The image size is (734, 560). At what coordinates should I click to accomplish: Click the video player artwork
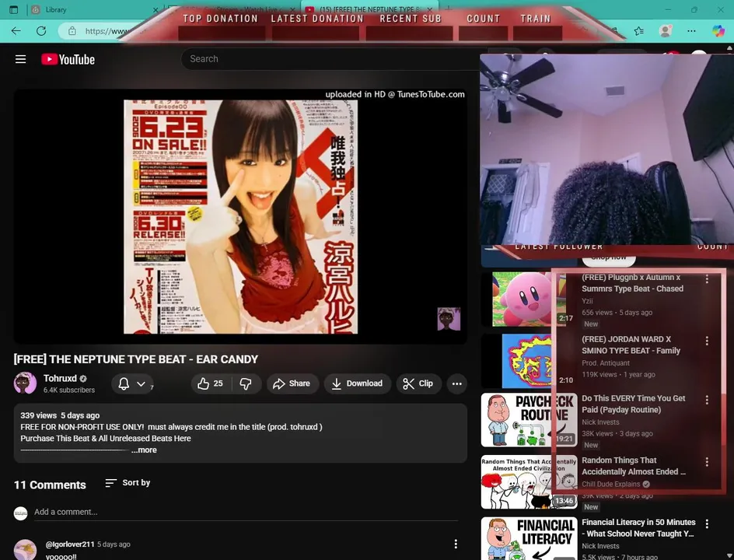point(240,216)
